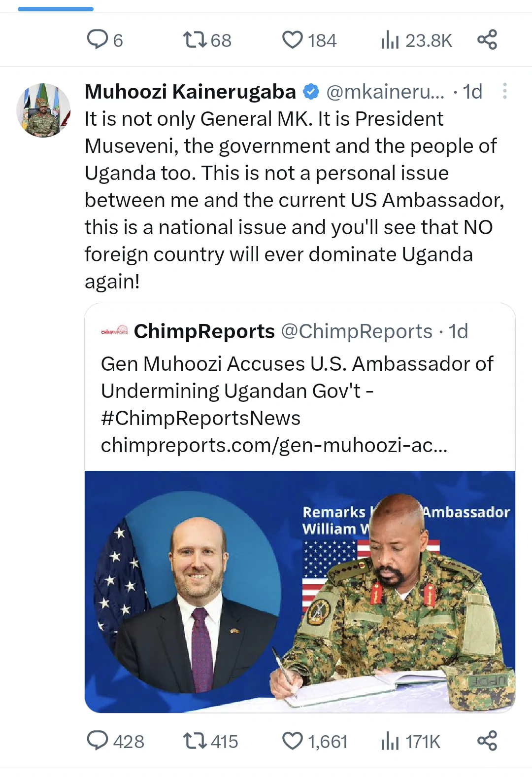The width and height of the screenshot is (532, 781).
Task: Share the top post via share icon
Action: pyautogui.click(x=487, y=39)
